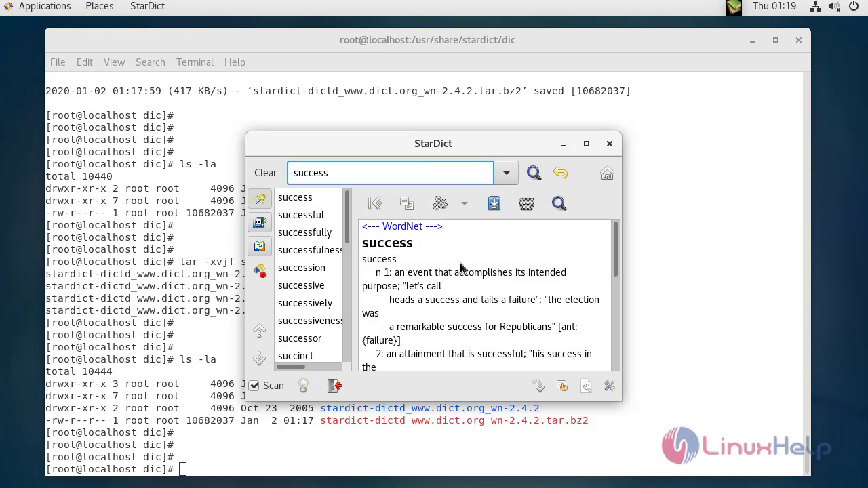Image resolution: width=868 pixels, height=488 pixels.
Task: Click the red and blue shapes sidebar icon
Action: (260, 270)
